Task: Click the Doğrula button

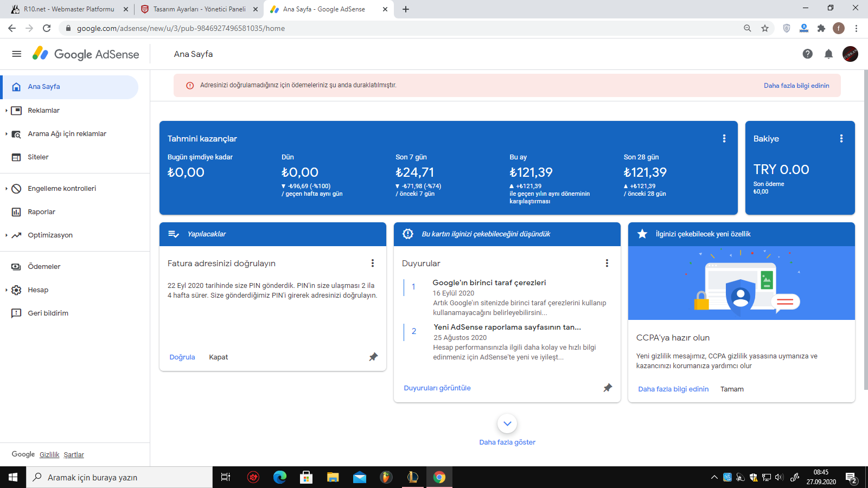Action: (182, 357)
